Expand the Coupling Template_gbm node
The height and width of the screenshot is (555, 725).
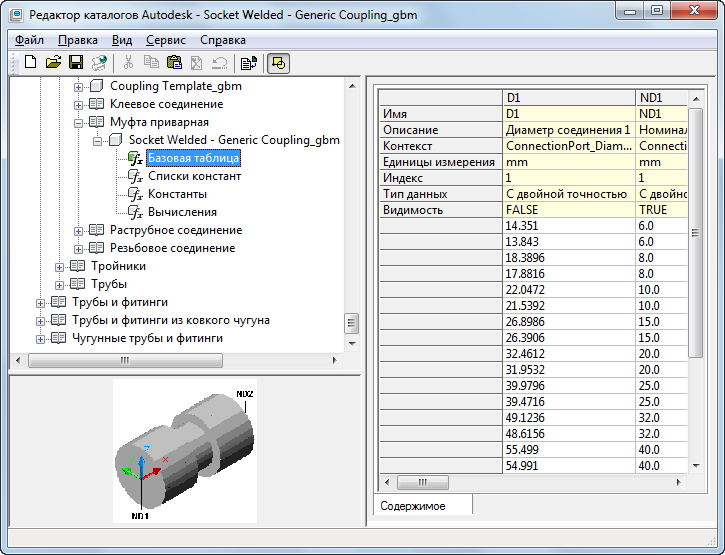(79, 87)
